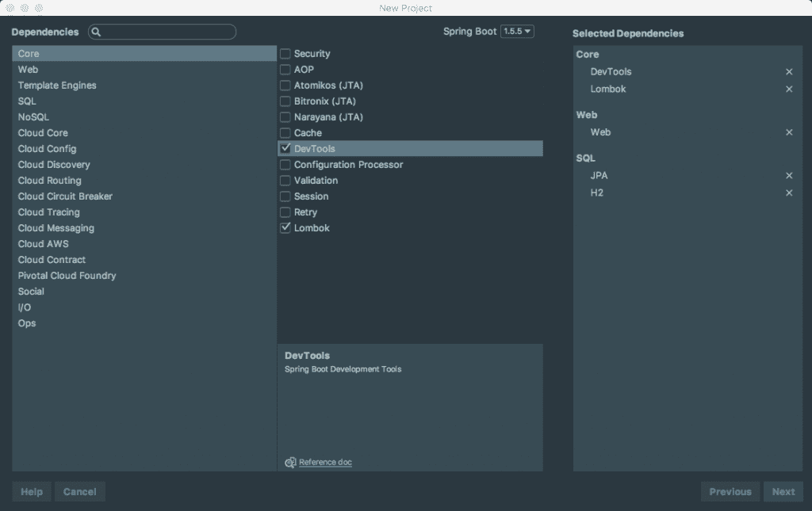Remove DevTools from Selected Dependencies
The width and height of the screenshot is (812, 511).
pos(789,71)
